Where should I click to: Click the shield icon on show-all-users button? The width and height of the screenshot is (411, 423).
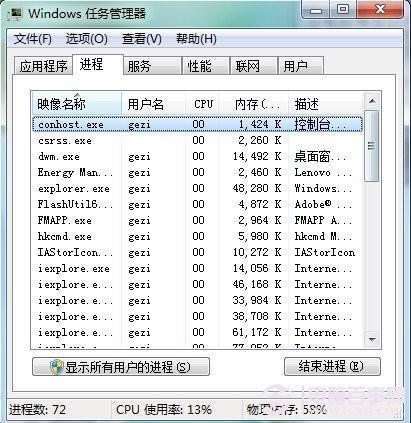tap(56, 367)
